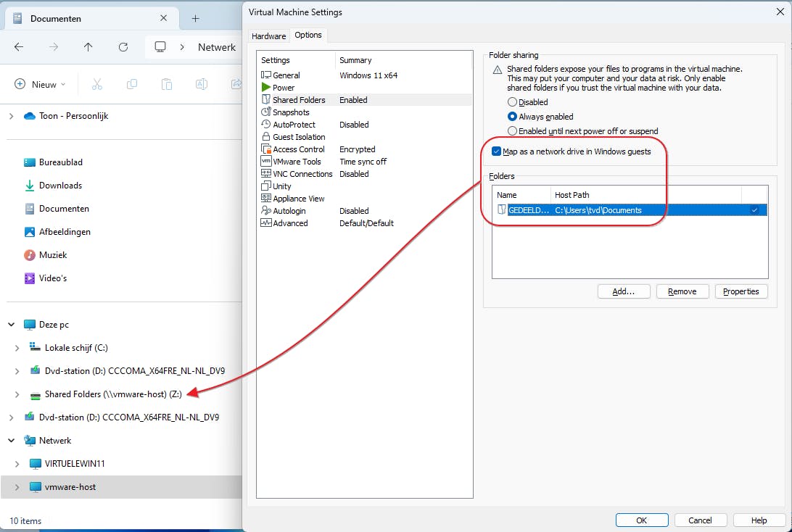Image resolution: width=792 pixels, height=532 pixels.
Task: Collapse the Netwerk tree node
Action: [x=12, y=441]
